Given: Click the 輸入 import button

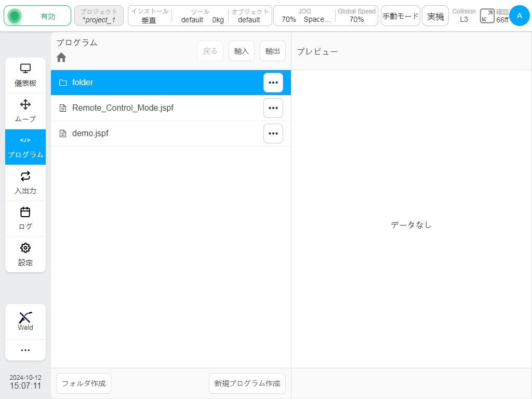Looking at the screenshot, I should click(241, 51).
